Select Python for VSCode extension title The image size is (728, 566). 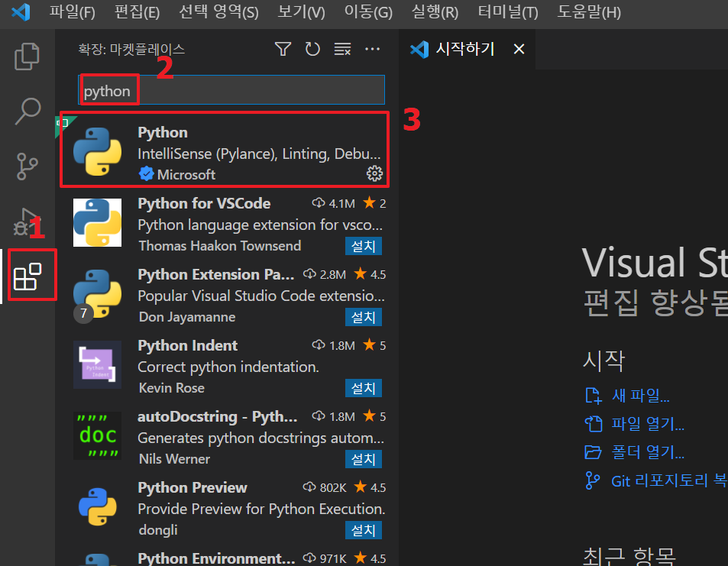click(x=204, y=203)
